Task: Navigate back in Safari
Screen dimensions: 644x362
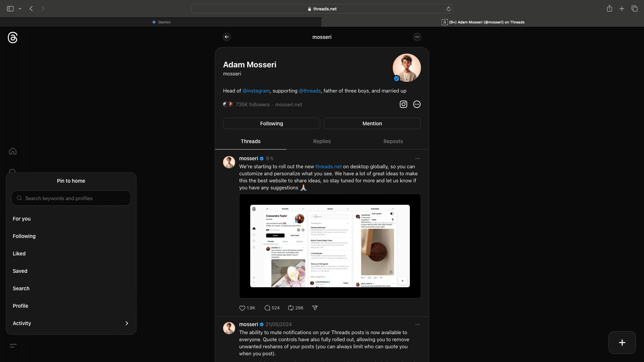Action: pos(31,9)
